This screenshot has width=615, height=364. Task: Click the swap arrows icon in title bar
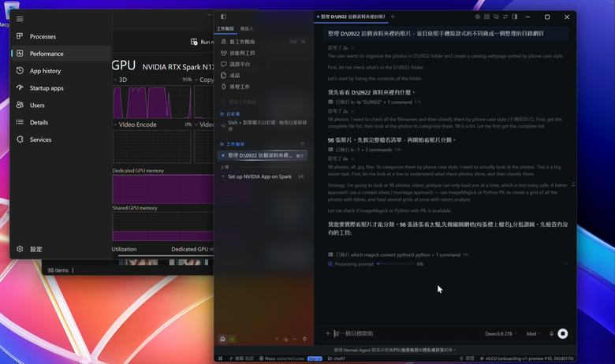505,17
